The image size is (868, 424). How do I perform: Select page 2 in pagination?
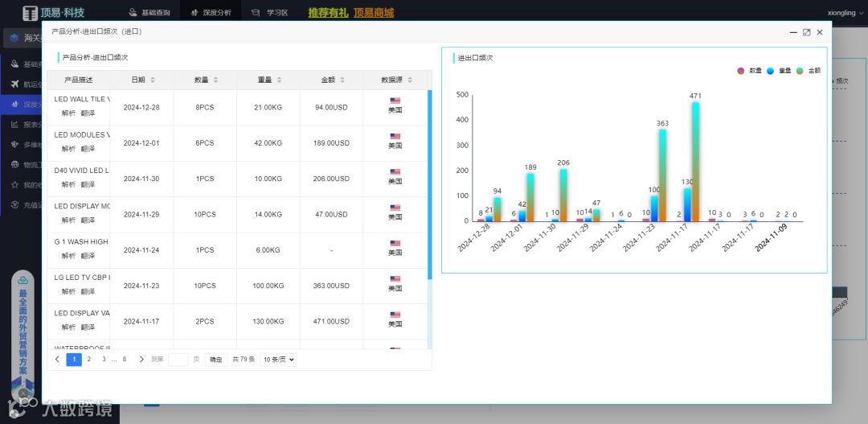[x=88, y=359]
